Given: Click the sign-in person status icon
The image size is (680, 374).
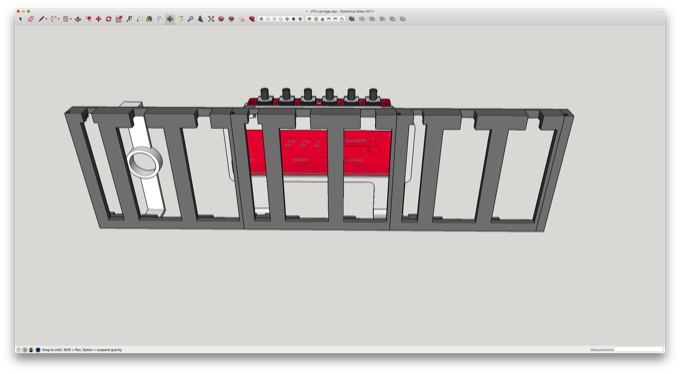Looking at the screenshot, I should pyautogui.click(x=31, y=350).
